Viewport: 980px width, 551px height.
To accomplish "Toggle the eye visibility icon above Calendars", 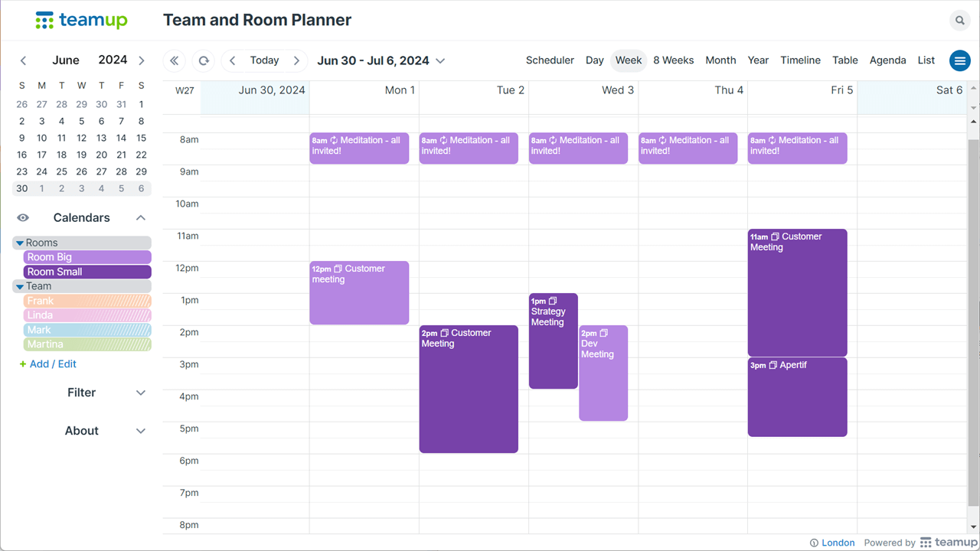I will [x=22, y=217].
